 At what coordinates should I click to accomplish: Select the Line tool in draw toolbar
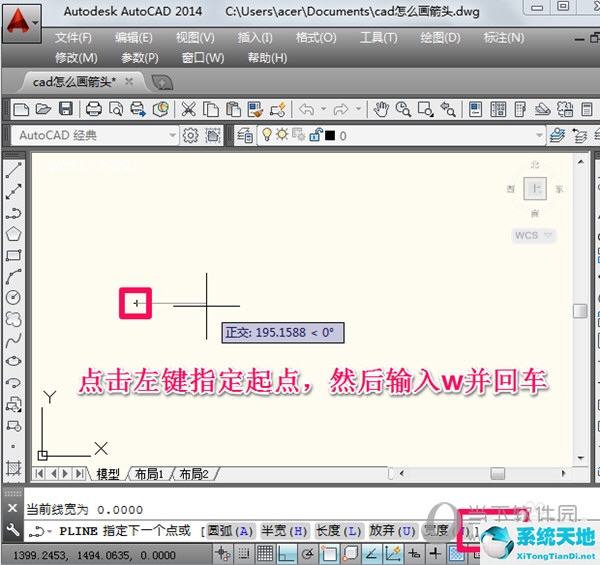point(13,170)
